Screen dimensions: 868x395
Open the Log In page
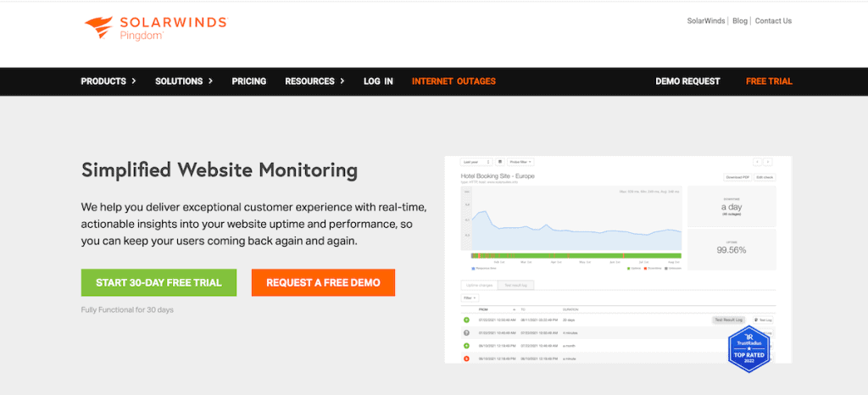[378, 81]
